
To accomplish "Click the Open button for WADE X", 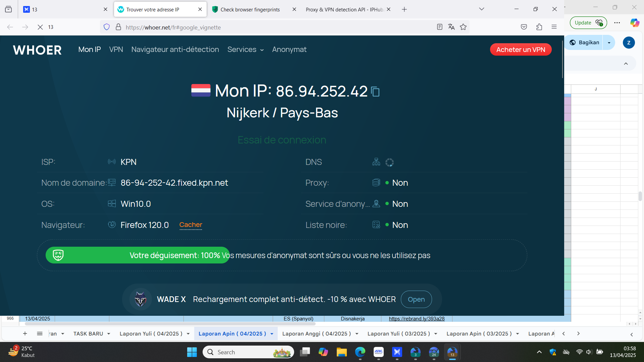I will (416, 299).
